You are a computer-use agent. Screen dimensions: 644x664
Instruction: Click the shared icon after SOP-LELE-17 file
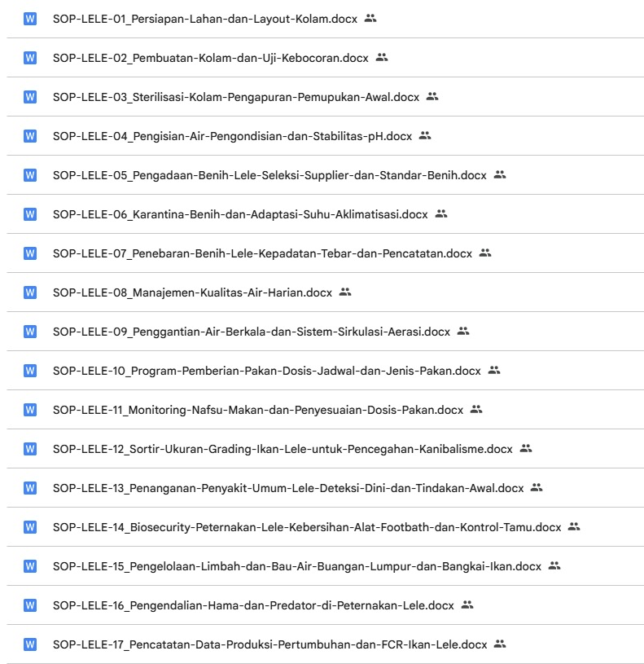click(500, 644)
